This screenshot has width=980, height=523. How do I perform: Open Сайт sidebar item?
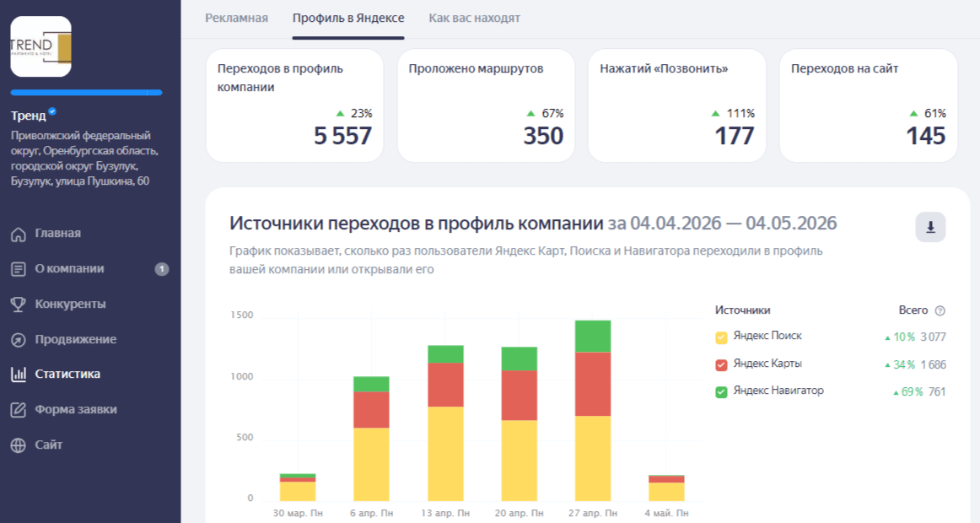click(x=49, y=445)
